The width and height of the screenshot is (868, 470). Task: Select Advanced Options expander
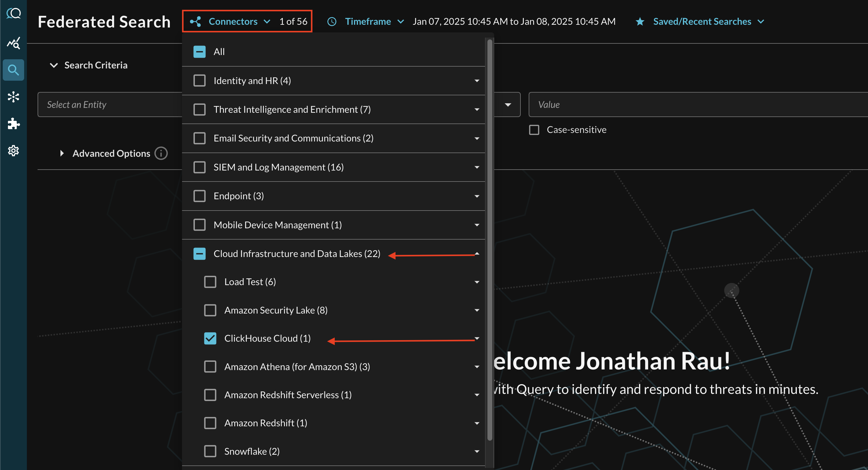[x=62, y=153]
